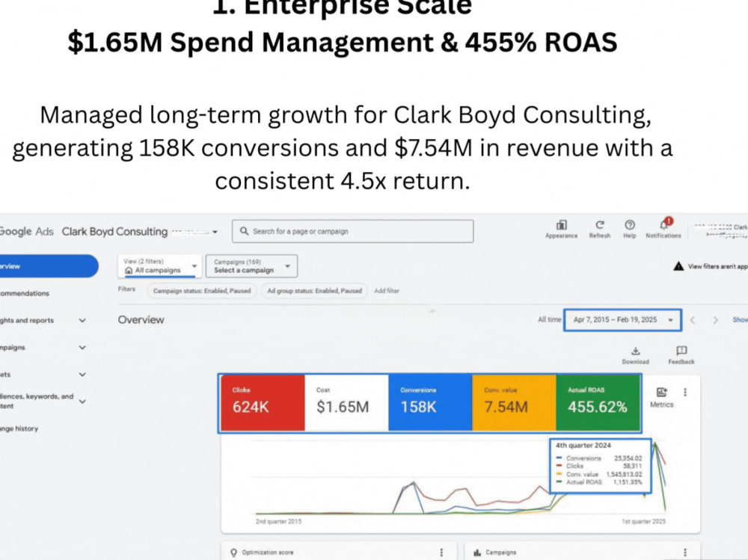748x560 pixels.
Task: Click the 4th quarter 2024 chart tooltip
Action: (x=601, y=466)
